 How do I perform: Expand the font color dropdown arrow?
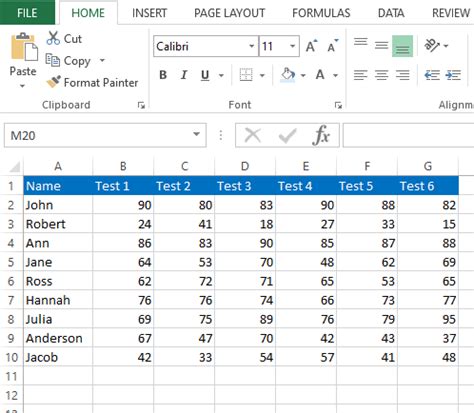click(336, 75)
